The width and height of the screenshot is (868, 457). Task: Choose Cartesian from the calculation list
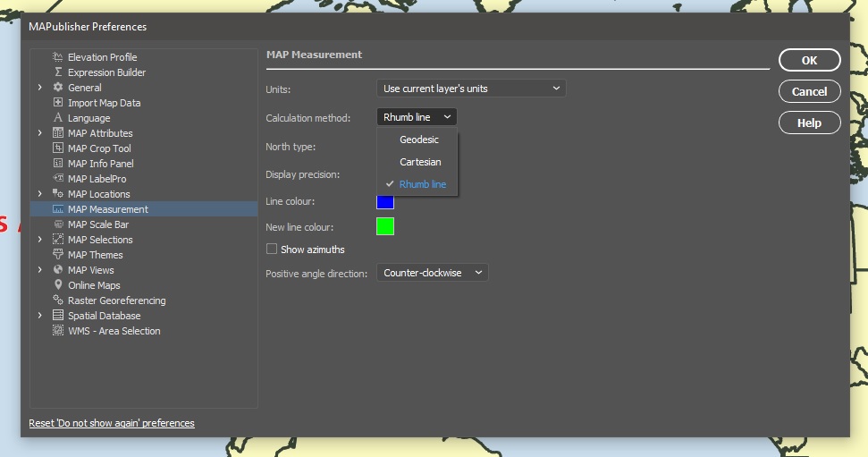pyautogui.click(x=417, y=162)
